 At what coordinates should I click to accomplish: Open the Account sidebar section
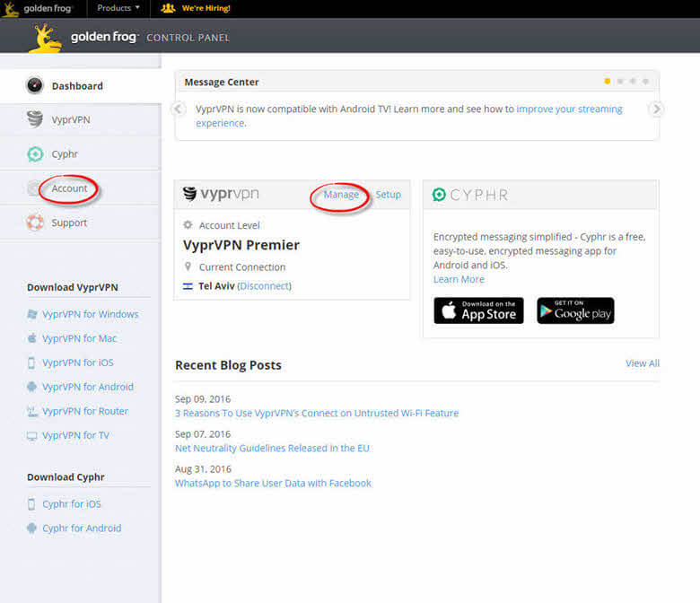(x=81, y=188)
